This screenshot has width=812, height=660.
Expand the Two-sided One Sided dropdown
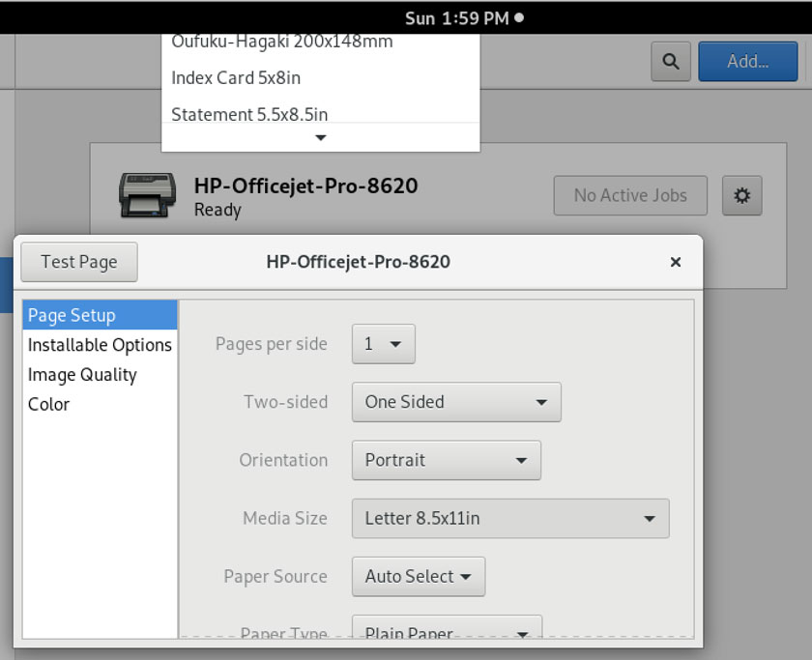pos(456,402)
